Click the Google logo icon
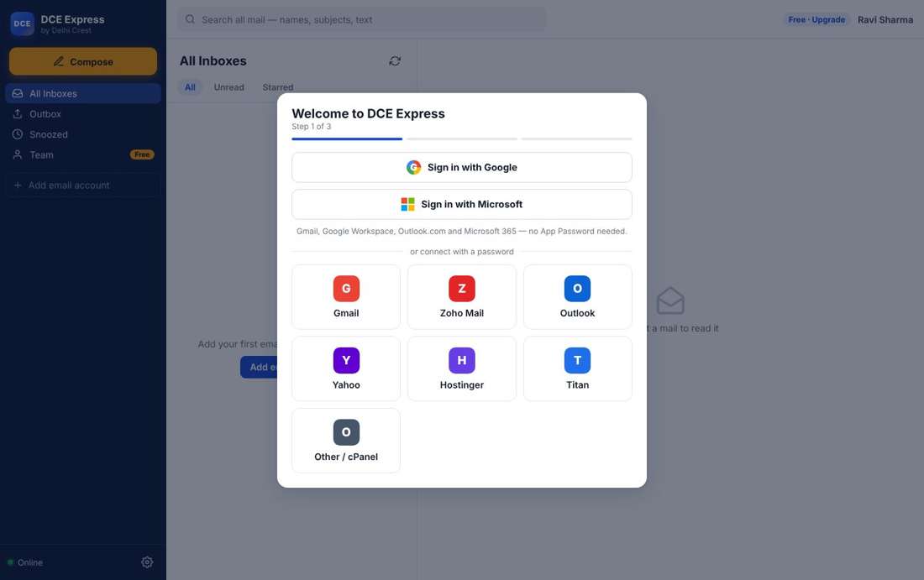The image size is (924, 580). pos(413,167)
